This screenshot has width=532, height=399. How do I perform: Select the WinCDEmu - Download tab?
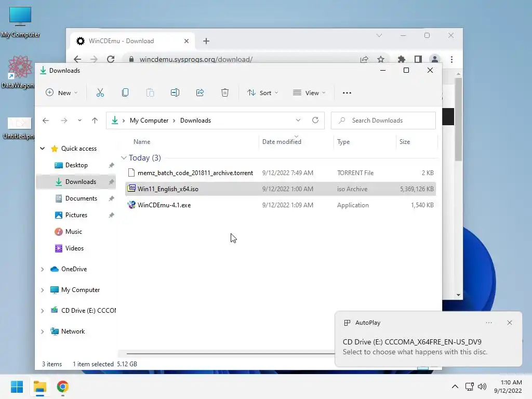[132, 41]
